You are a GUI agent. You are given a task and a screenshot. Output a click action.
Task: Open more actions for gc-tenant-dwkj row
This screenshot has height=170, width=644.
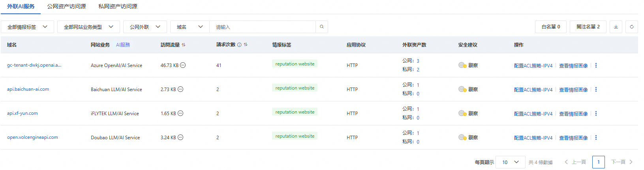[x=596, y=65]
